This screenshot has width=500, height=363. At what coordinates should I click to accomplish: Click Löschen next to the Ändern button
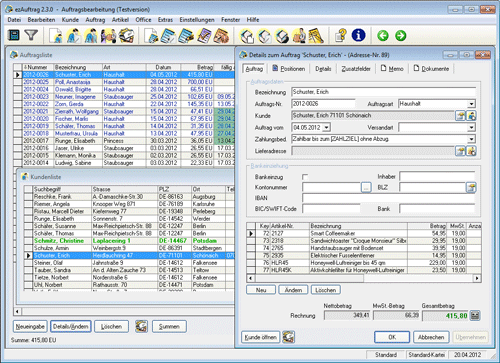[x=326, y=290]
